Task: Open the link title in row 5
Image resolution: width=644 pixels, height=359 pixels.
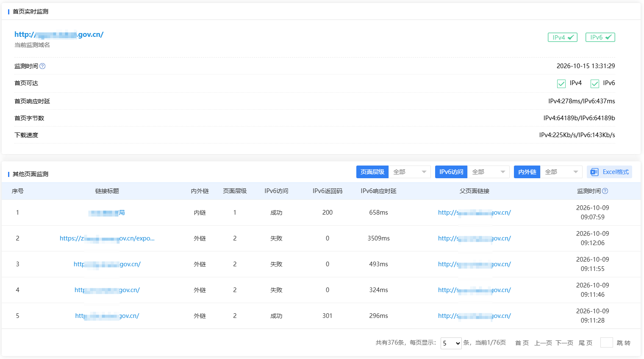Action: 107,316
